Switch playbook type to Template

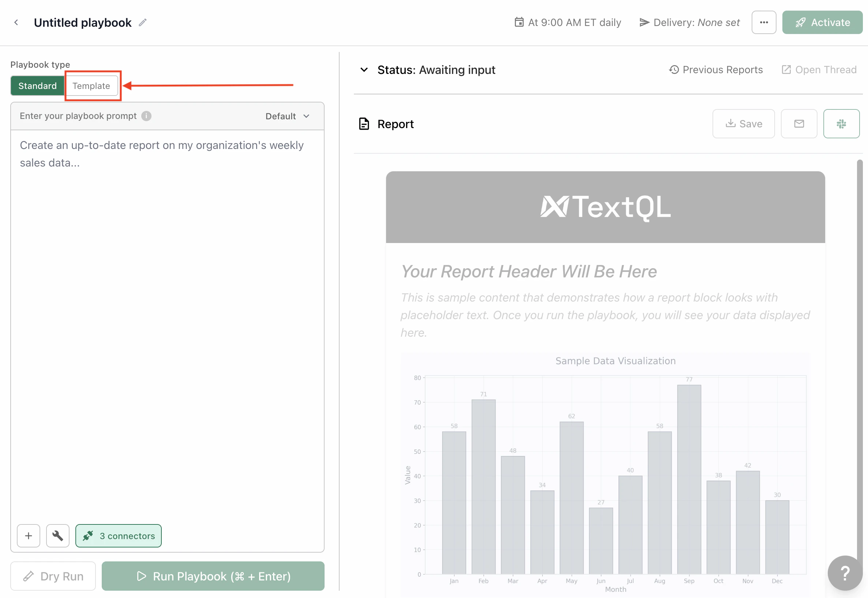click(x=92, y=85)
